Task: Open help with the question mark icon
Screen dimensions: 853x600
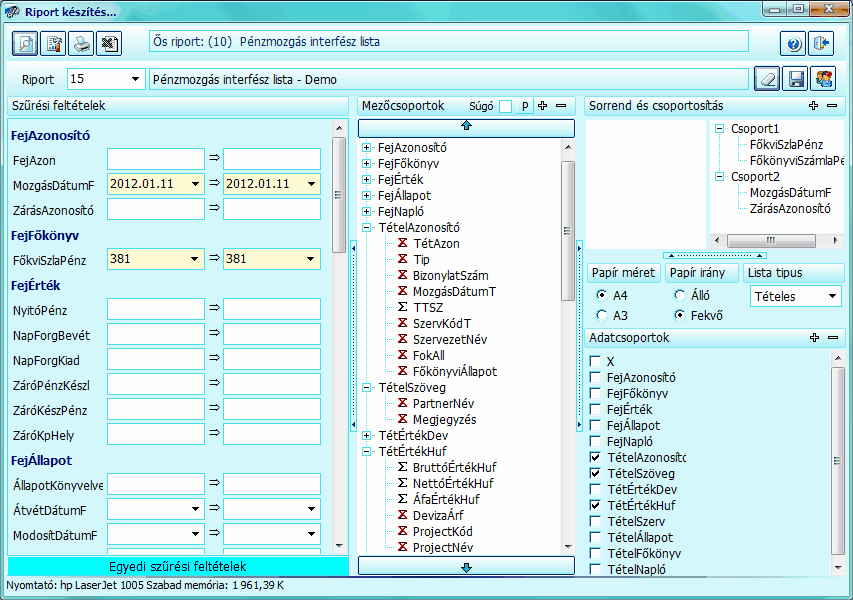Action: click(x=793, y=43)
